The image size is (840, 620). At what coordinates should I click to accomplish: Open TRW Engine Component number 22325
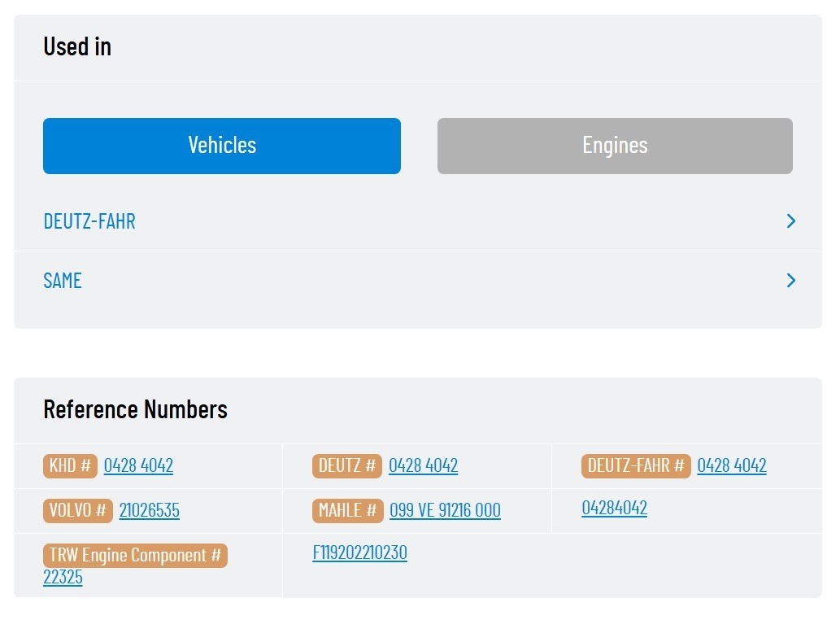click(63, 577)
